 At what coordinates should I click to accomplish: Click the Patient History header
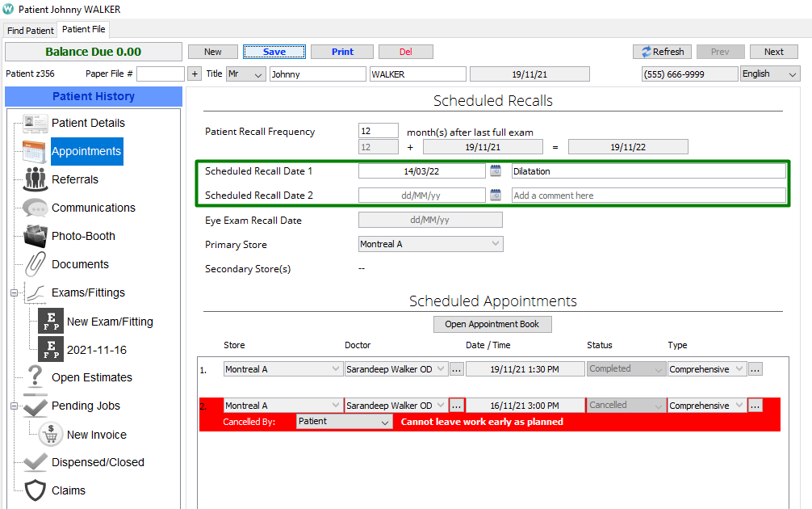(x=93, y=96)
